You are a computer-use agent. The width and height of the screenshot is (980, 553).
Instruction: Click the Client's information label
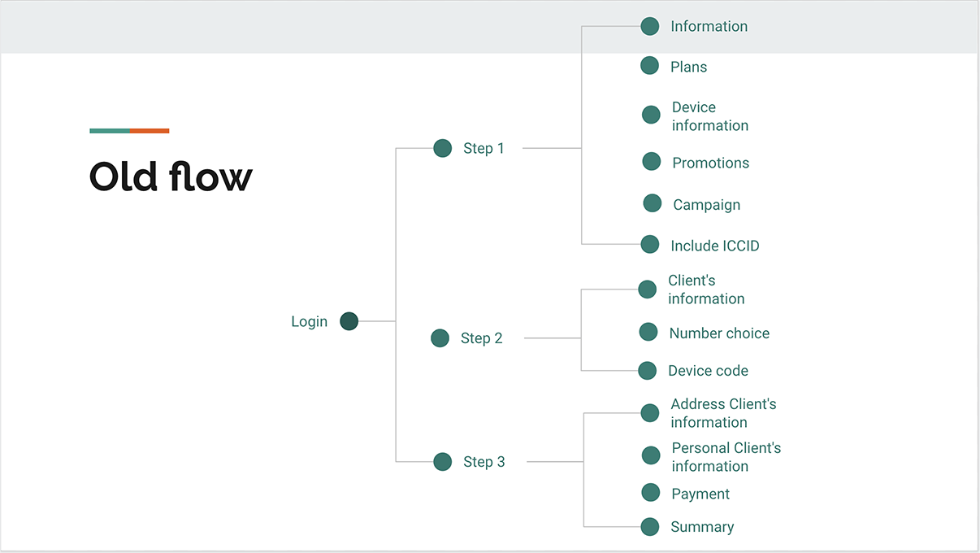pos(706,290)
